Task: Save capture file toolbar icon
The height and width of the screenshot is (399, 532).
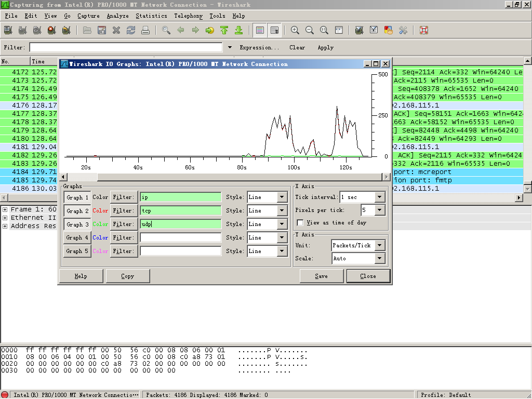Action: coord(102,30)
